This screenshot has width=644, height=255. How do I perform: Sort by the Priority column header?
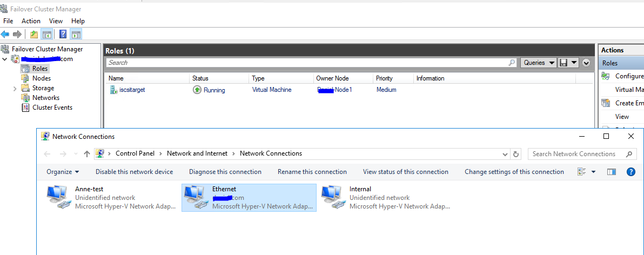tap(393, 78)
